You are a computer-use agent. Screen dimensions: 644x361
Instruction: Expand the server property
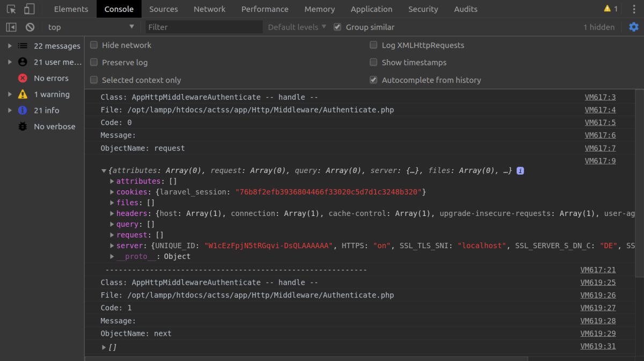click(x=112, y=246)
